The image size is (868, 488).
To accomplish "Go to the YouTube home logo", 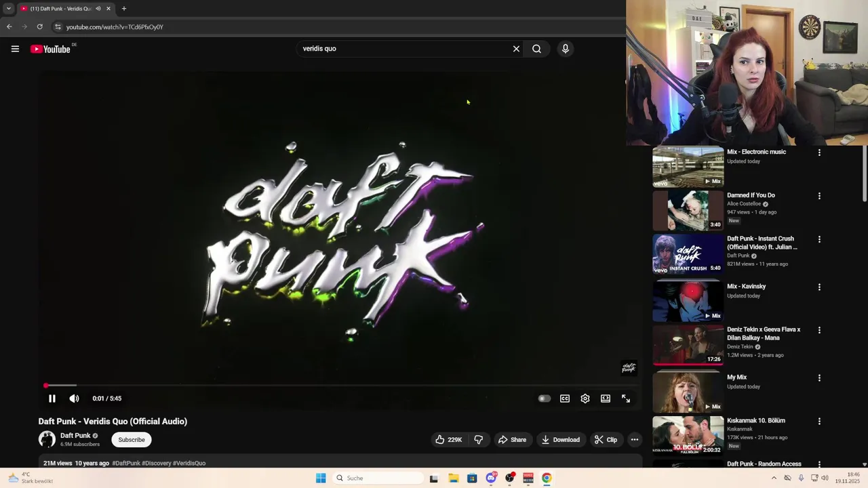I will click(x=50, y=49).
